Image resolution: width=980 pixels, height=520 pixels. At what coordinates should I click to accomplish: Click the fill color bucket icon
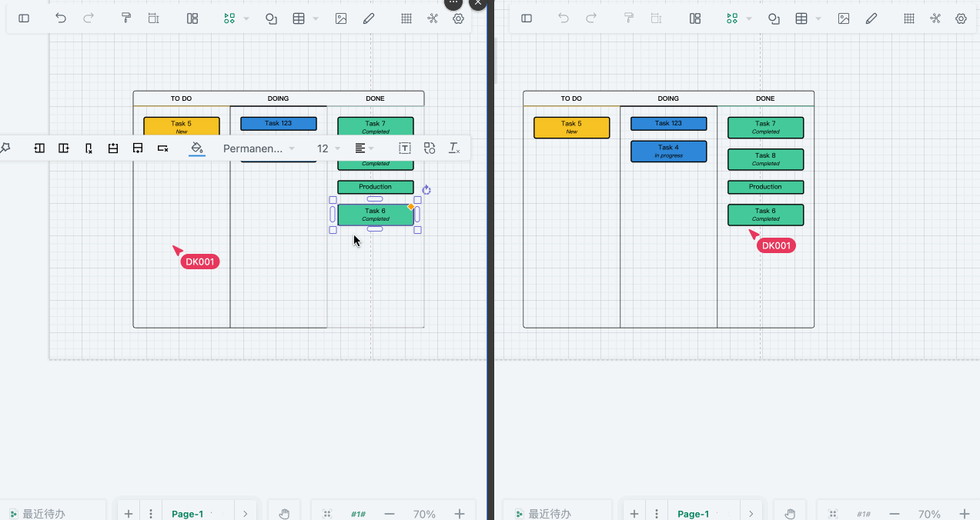(x=197, y=148)
